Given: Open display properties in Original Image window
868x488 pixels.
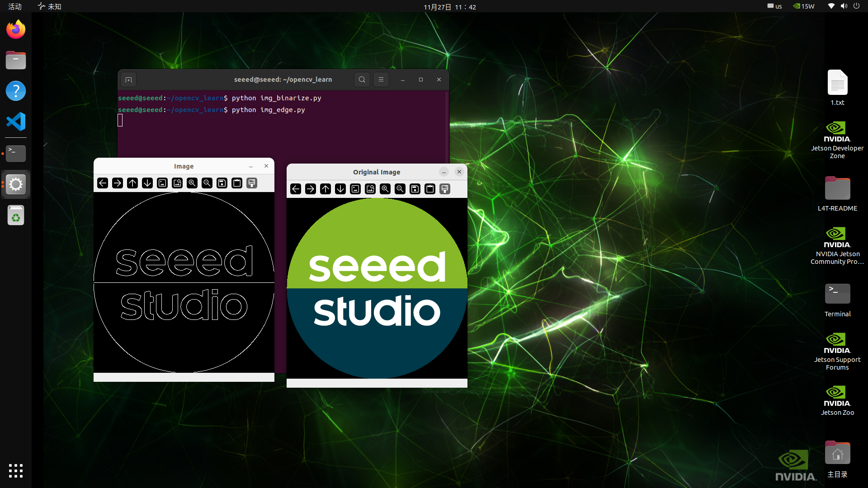Looking at the screenshot, I should point(445,189).
